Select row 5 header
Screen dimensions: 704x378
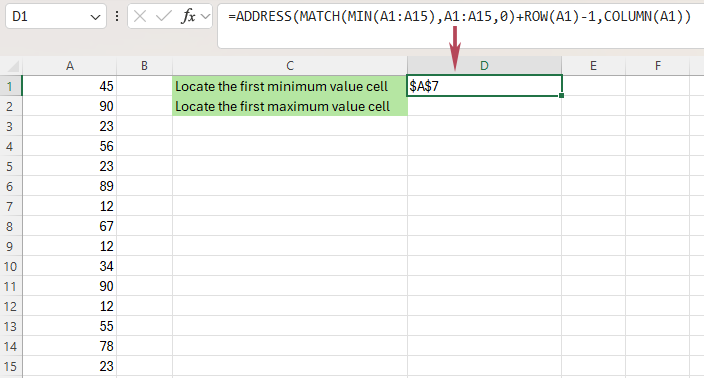pos(11,166)
